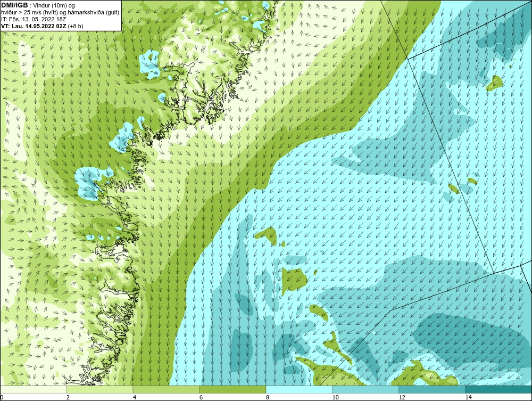Image resolution: width=532 pixels, height=401 pixels.
Task: Click the legend label '12'
Action: click(x=402, y=397)
